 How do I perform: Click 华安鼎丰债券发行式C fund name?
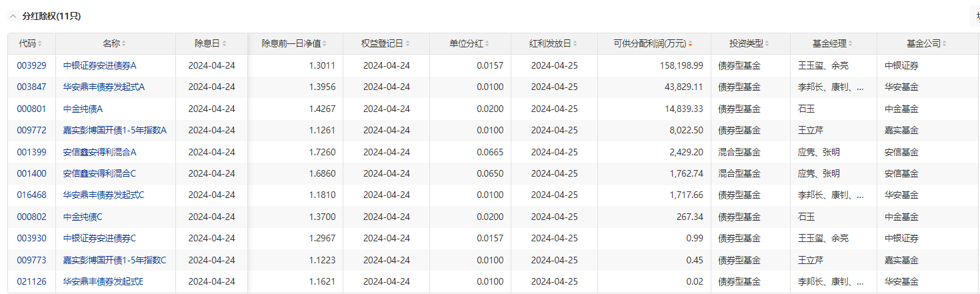103,195
